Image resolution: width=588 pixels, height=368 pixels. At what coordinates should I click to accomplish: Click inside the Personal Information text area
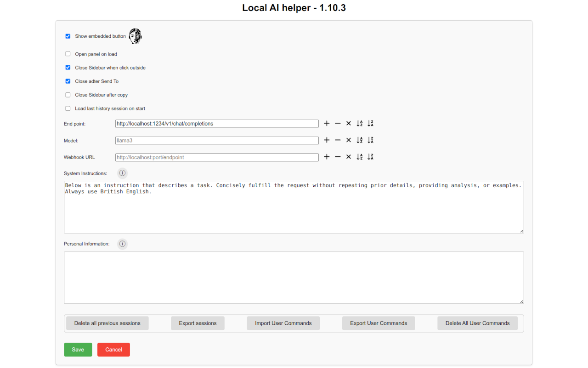click(294, 276)
